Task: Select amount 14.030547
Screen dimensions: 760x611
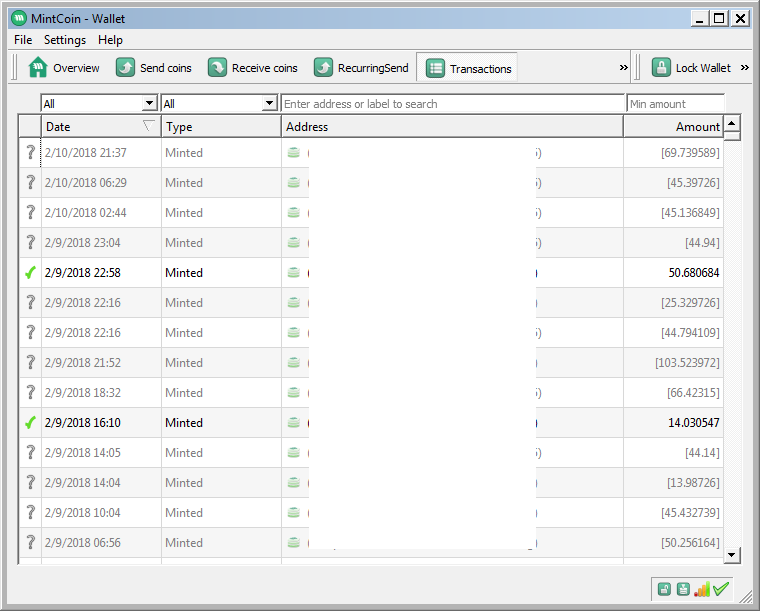Action: pyautogui.click(x=694, y=423)
